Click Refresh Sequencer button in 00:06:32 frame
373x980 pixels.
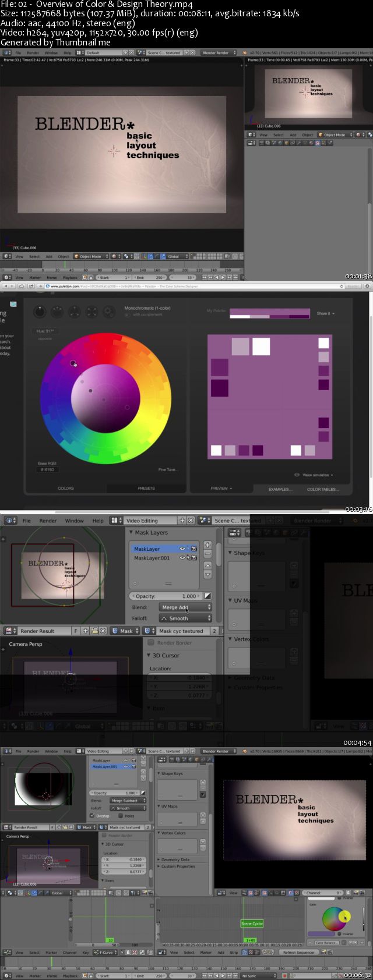[x=299, y=952]
